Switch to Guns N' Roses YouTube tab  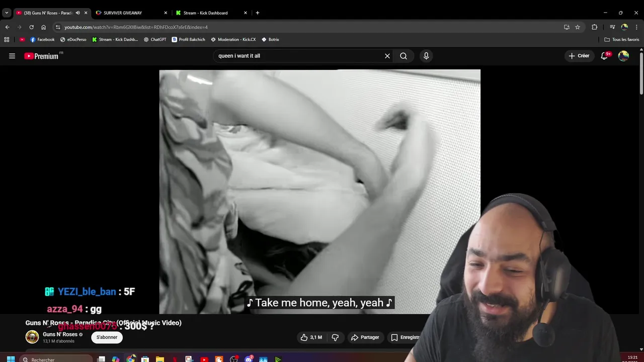[x=48, y=13]
